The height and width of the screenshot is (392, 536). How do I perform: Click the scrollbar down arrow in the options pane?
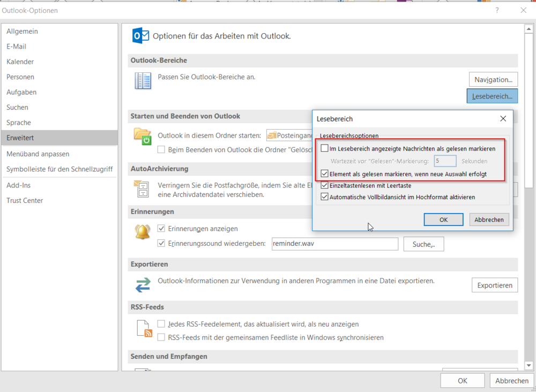[529, 365]
